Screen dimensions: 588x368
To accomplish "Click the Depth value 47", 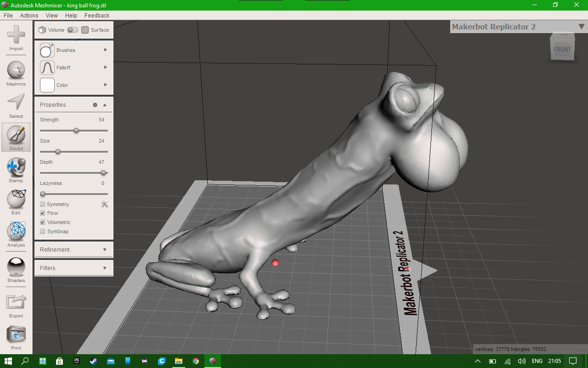I will (102, 162).
